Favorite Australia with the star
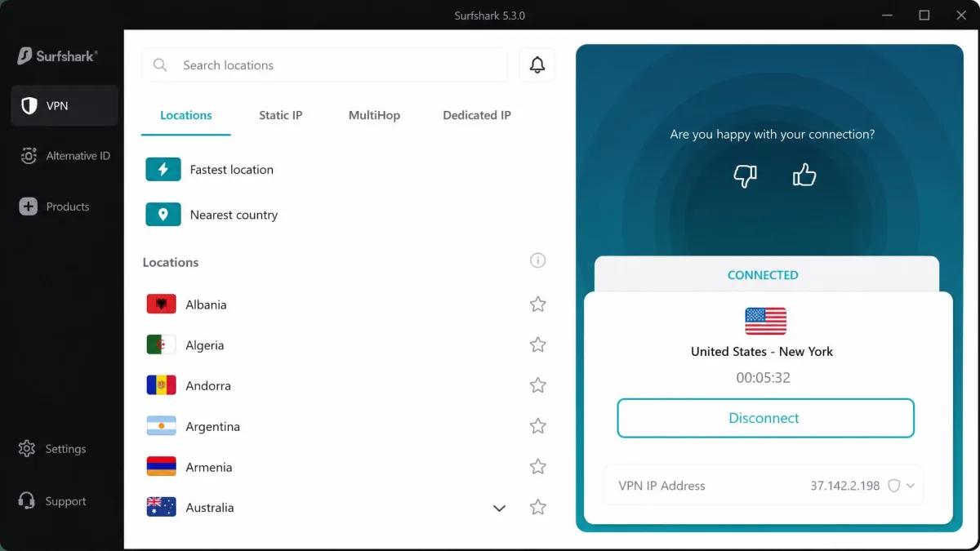 (x=537, y=507)
